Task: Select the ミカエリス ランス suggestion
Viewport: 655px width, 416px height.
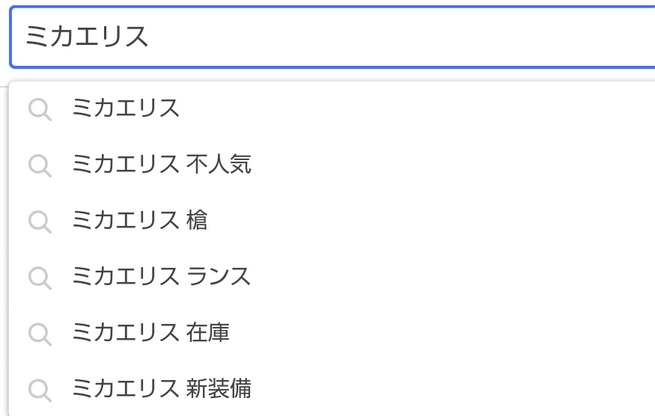Action: point(332,276)
